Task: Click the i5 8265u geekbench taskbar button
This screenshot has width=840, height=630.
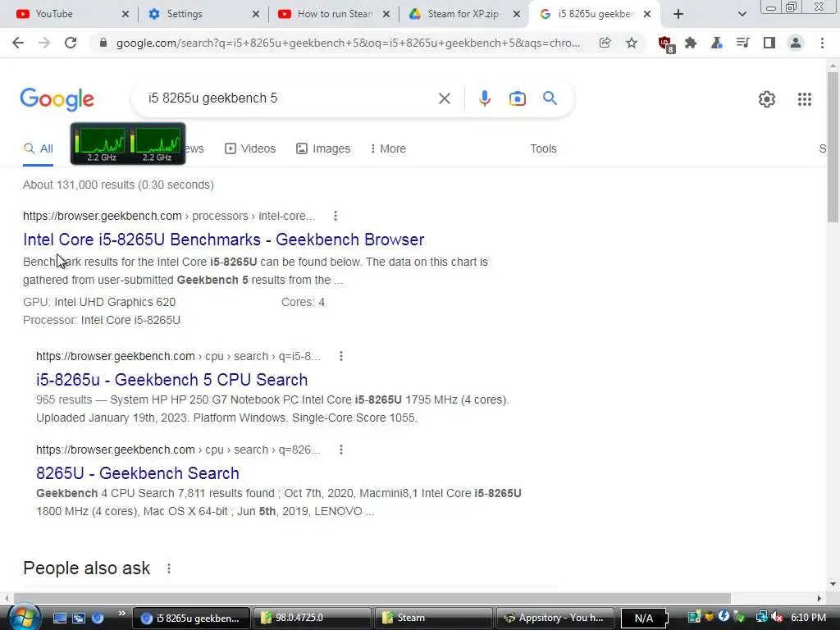Action: [191, 618]
